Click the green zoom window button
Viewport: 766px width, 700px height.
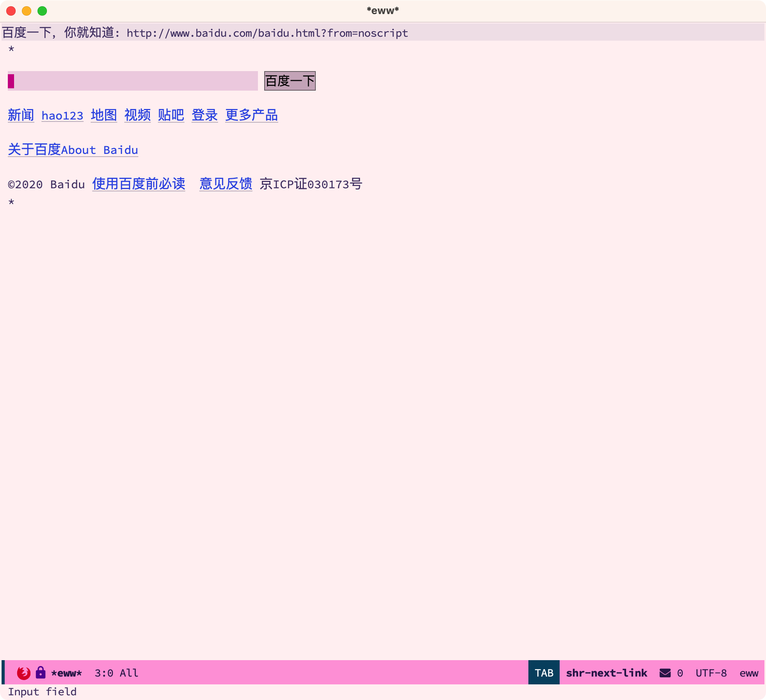42,11
